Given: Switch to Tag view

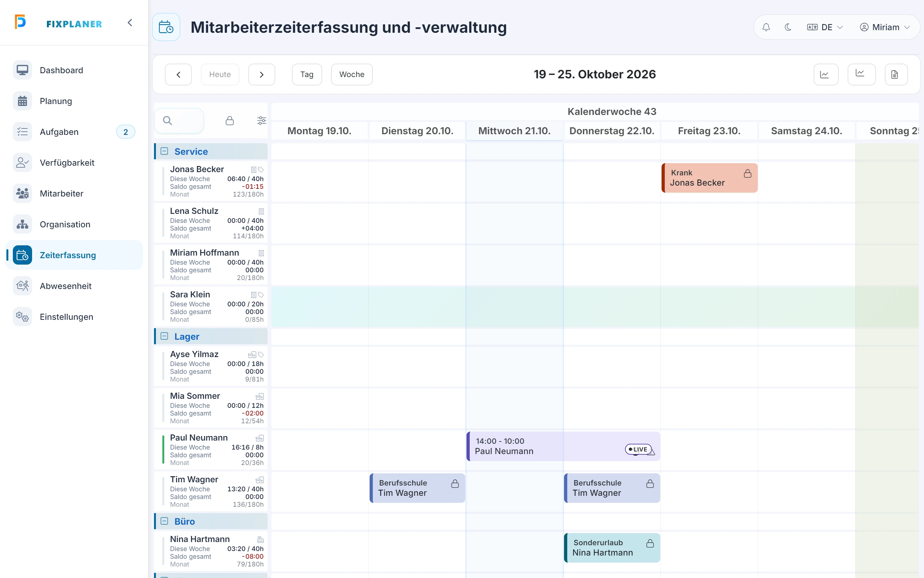Looking at the screenshot, I should (x=307, y=74).
